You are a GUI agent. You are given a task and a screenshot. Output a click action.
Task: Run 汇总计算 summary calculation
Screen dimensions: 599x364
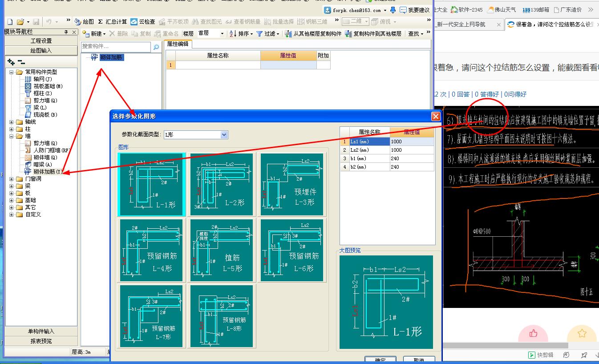tap(113, 21)
